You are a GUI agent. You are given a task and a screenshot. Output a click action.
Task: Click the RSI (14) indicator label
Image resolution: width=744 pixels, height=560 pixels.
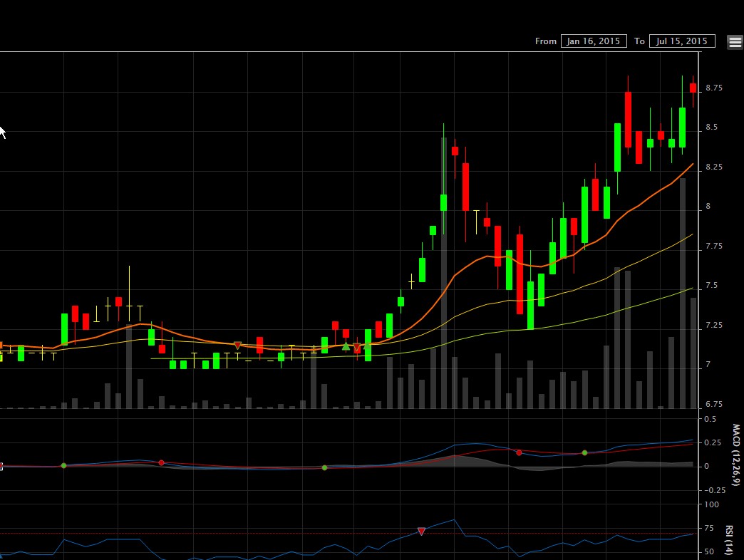(730, 540)
